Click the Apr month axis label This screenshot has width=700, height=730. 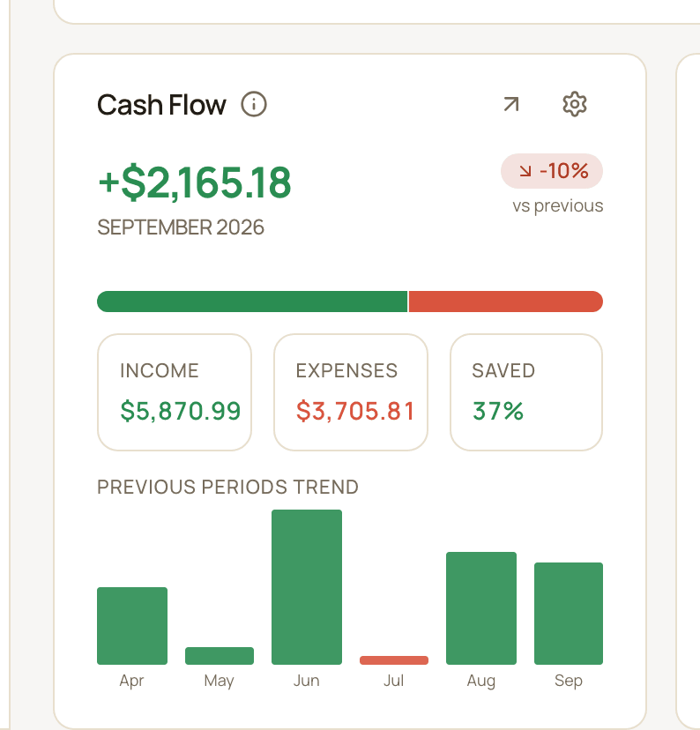(131, 682)
